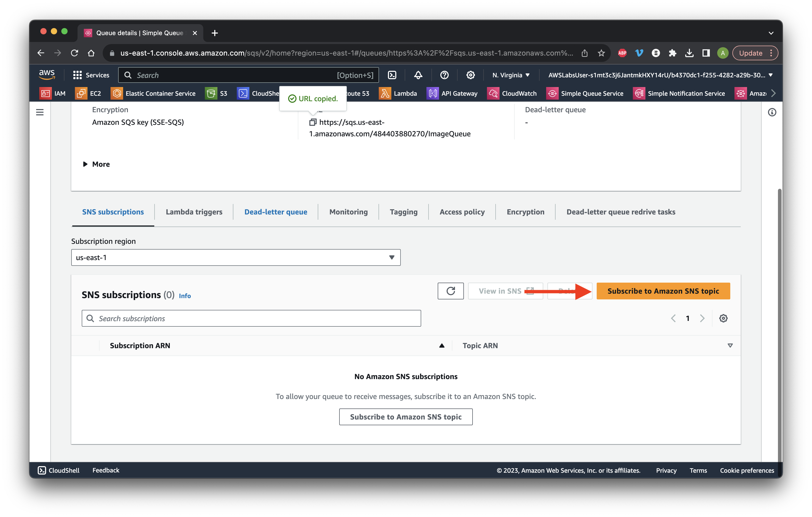Sort by Subscription ARN column arrow
Viewport: 812px width, 517px height.
point(441,346)
